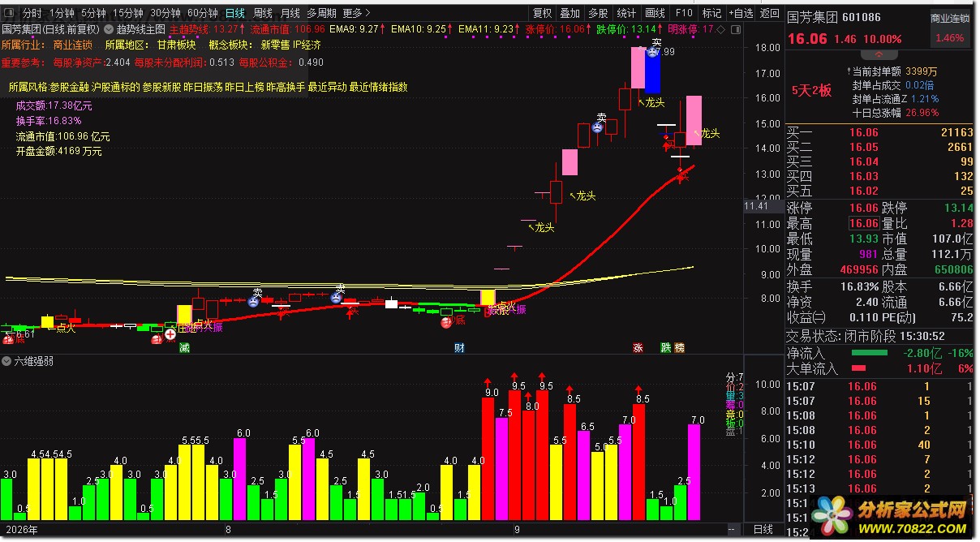This screenshot has height=542, width=980.
Task: Add stock via +自选 button
Action: pyautogui.click(x=741, y=13)
